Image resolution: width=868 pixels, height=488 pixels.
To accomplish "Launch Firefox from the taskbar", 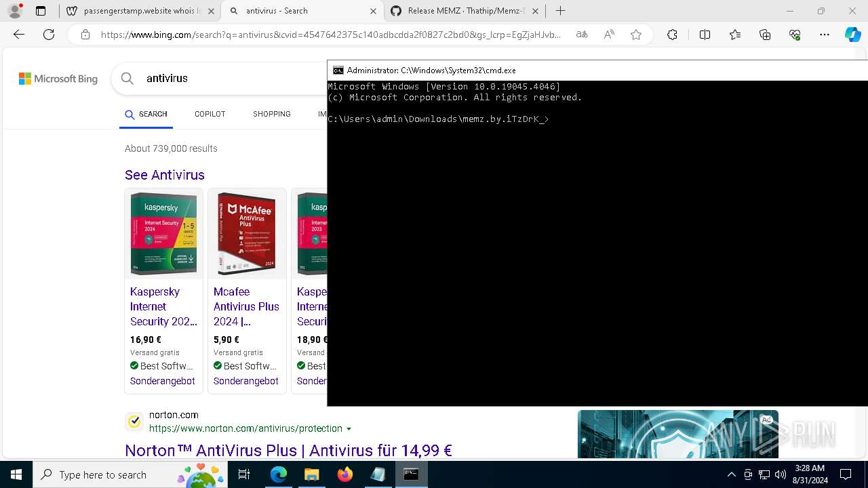I will pos(344,474).
